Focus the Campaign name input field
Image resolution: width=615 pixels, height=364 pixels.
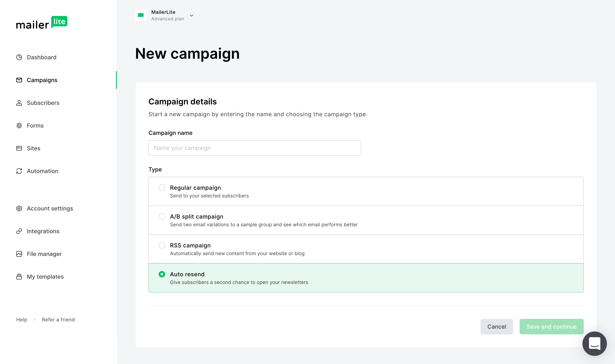click(x=255, y=148)
